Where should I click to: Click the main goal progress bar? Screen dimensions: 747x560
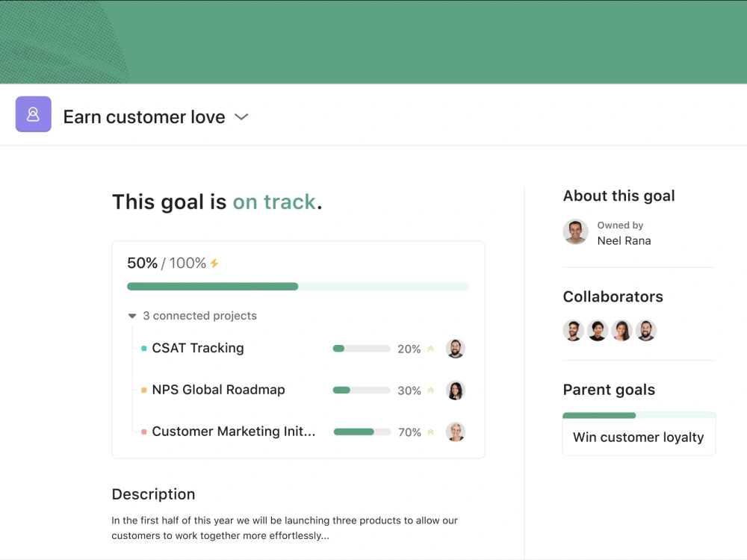(298, 286)
